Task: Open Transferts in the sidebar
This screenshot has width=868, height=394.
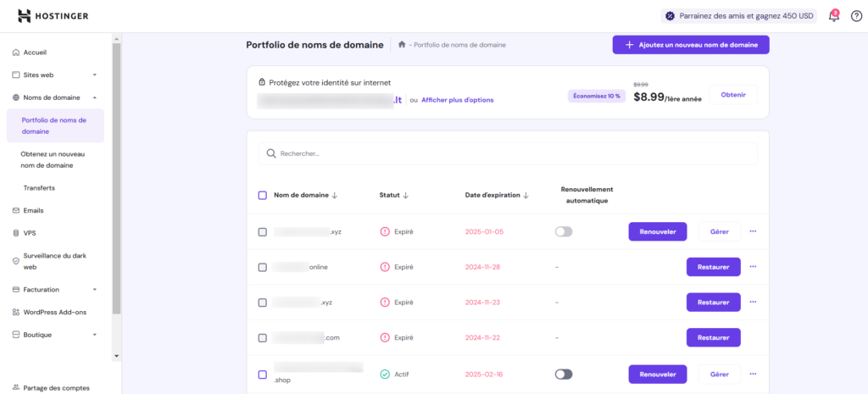Action: (x=39, y=187)
